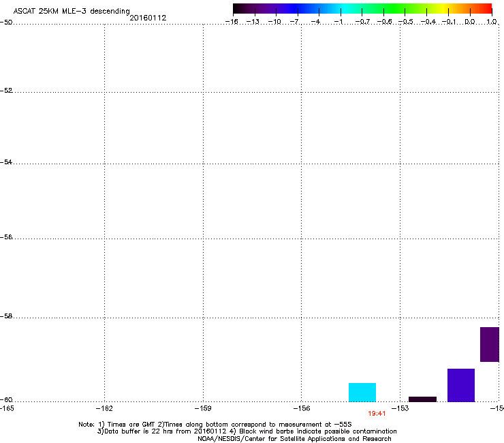Click the note line starting 'Note: 1) Times are GMT'

point(215,425)
